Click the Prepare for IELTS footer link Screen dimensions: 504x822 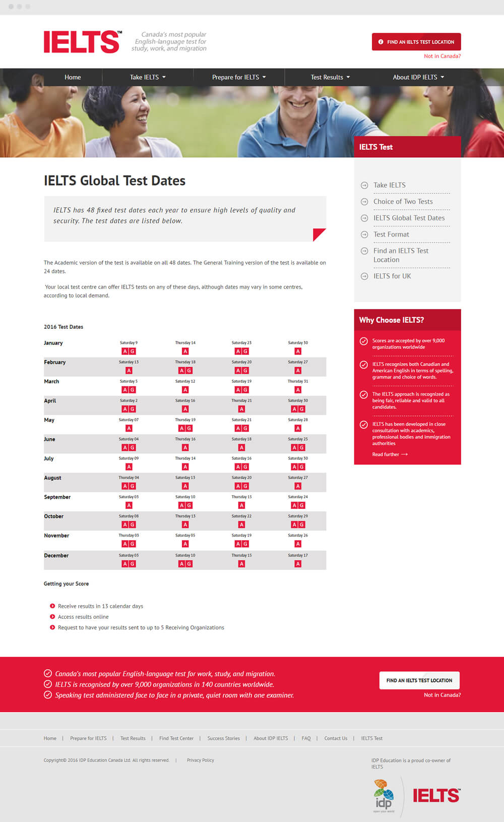pos(88,738)
